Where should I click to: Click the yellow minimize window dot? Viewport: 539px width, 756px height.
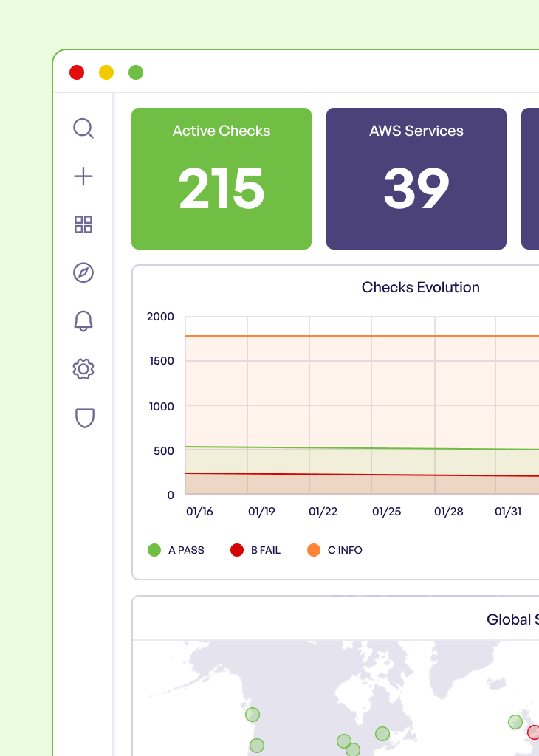point(106,72)
